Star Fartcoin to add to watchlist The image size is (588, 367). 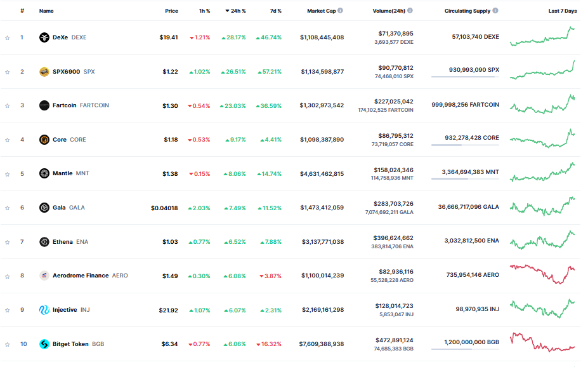coord(7,106)
